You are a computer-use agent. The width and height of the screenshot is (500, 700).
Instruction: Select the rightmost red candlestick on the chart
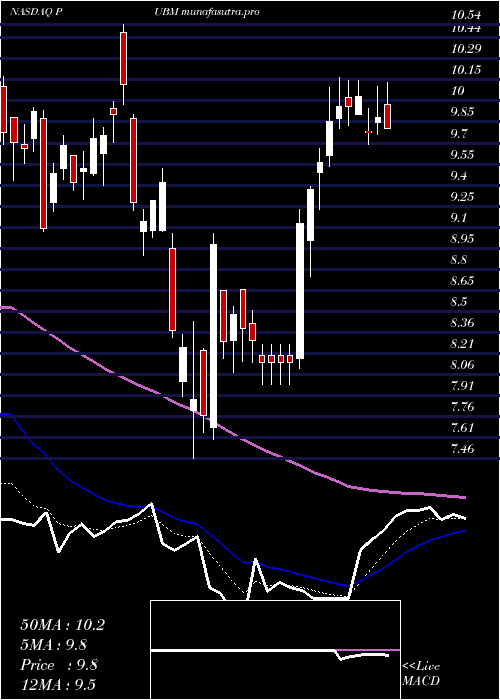388,117
